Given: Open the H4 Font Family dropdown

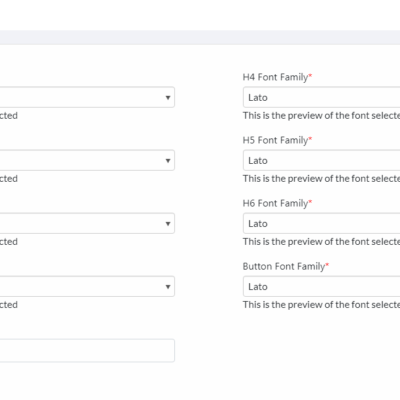Looking at the screenshot, I should pos(322,97).
